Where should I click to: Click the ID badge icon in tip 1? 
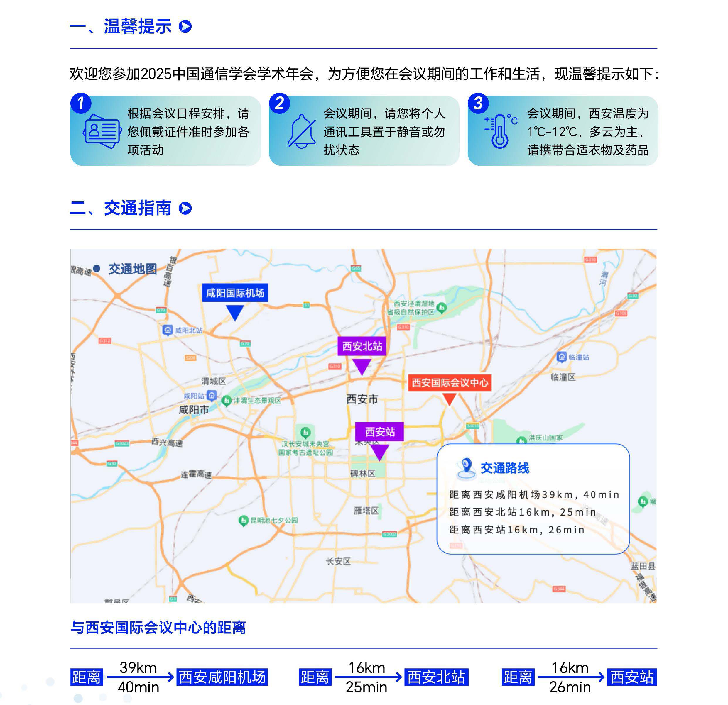102,131
